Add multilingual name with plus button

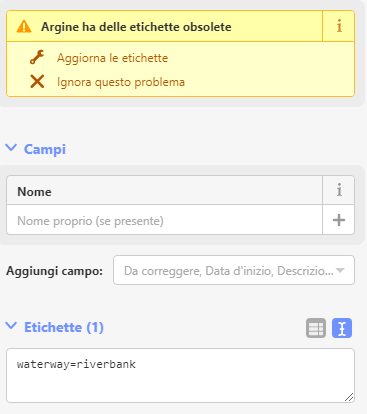[339, 220]
